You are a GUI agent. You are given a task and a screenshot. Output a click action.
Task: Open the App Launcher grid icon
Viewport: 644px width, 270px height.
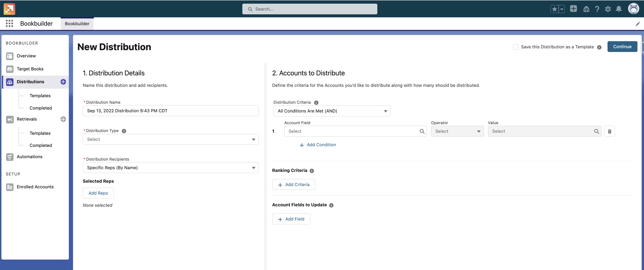(x=9, y=23)
